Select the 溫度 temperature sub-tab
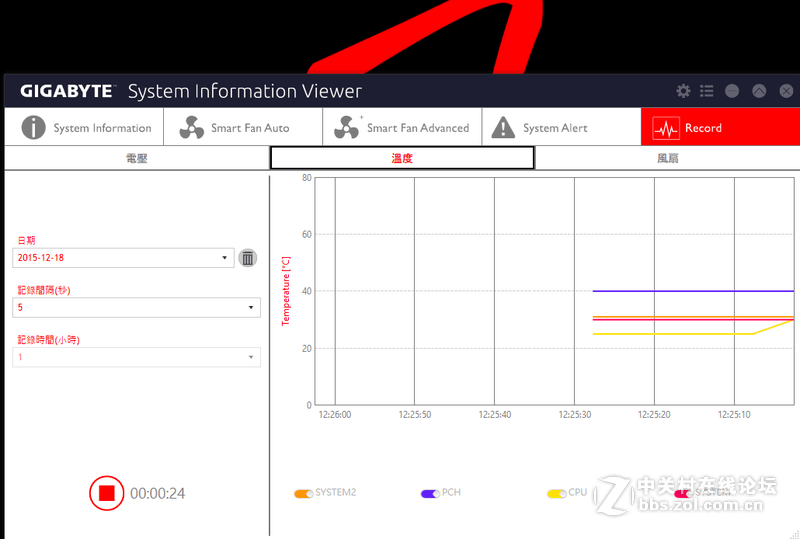Viewport: 800px width, 539px height. coord(402,158)
